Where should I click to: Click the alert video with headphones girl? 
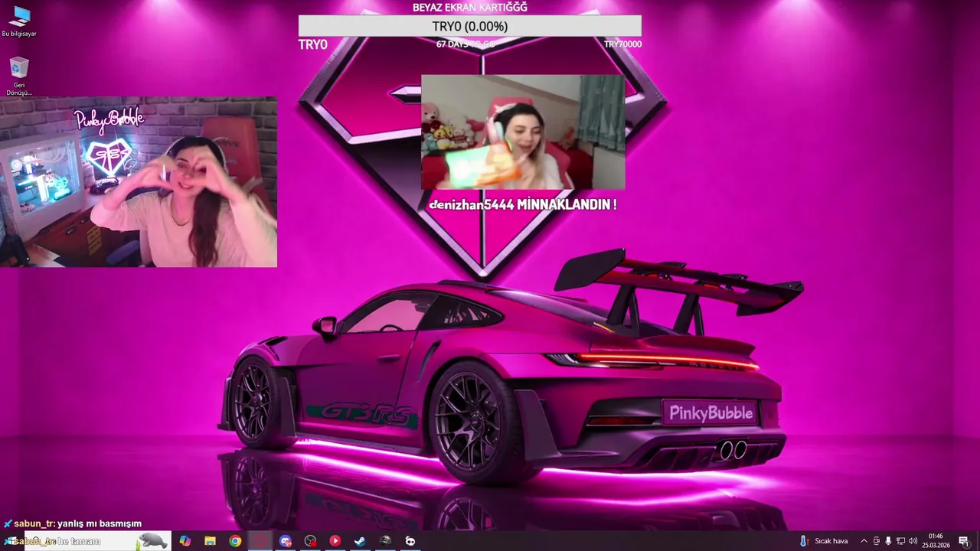[523, 132]
